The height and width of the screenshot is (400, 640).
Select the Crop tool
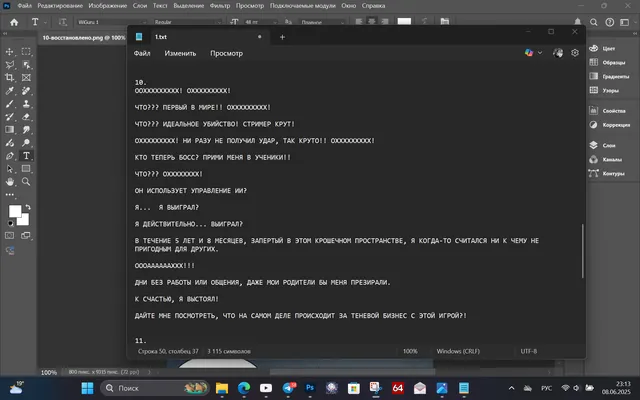point(9,78)
